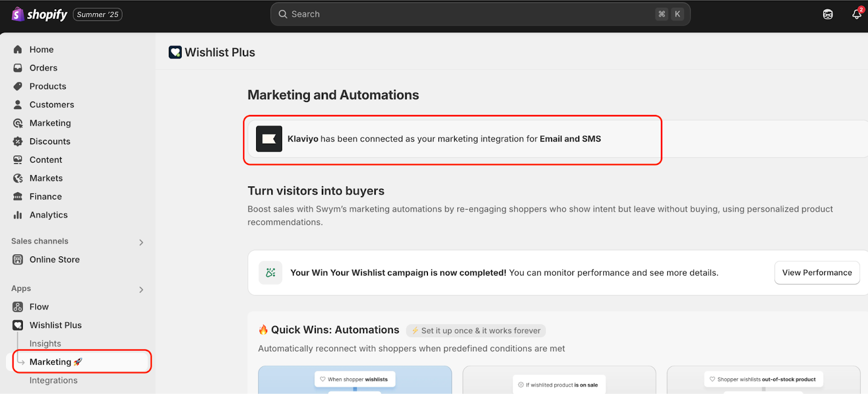This screenshot has width=868, height=394.
Task: Click the campaign confetti icon
Action: [x=271, y=273]
